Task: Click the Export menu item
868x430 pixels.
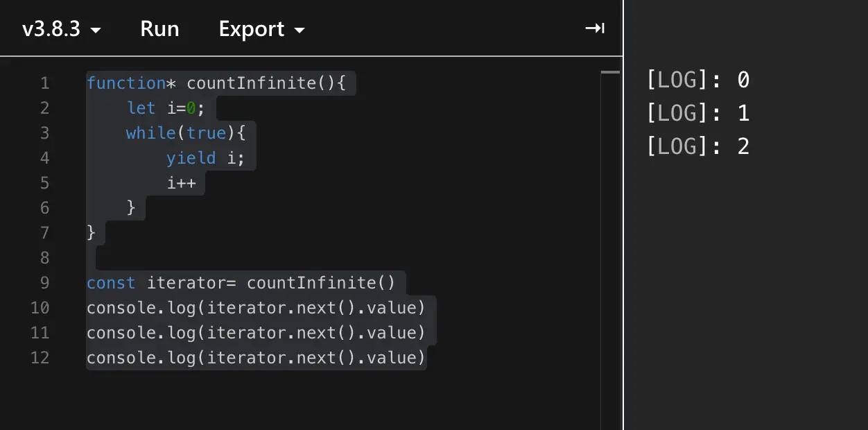Action: (252, 28)
